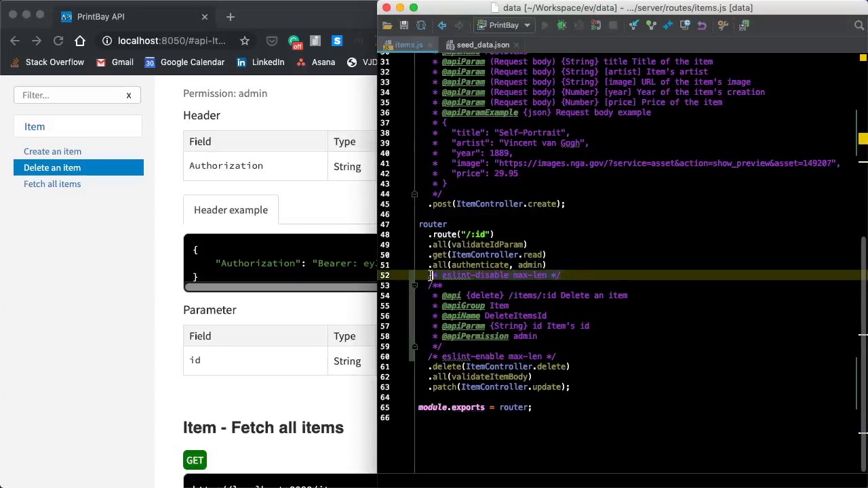The height and width of the screenshot is (488, 868).
Task: Bookmark the page with the star icon
Action: 245,41
